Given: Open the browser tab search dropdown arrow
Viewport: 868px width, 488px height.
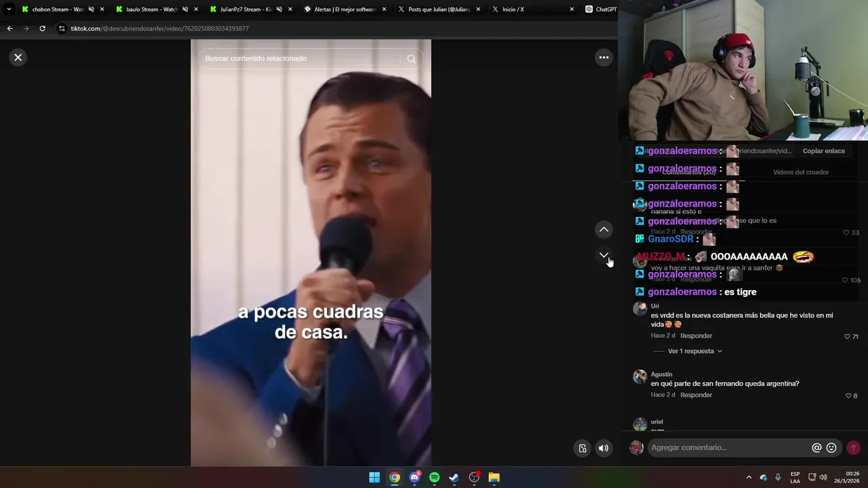Looking at the screenshot, I should (x=8, y=9).
